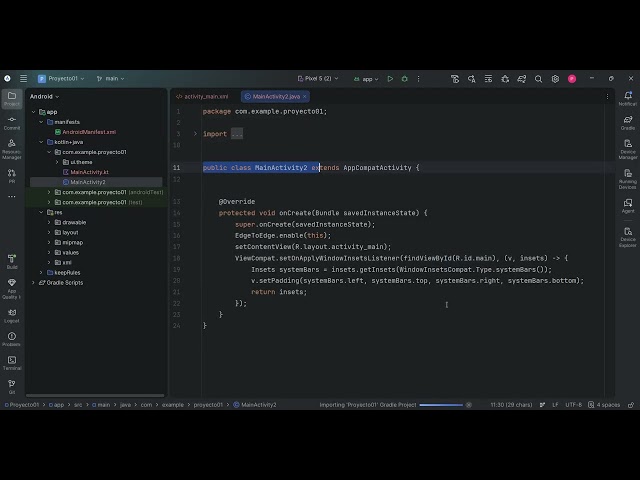Image resolution: width=640 pixels, height=480 pixels.
Task: Switch to activity_main.xml tab
Action: 202,97
